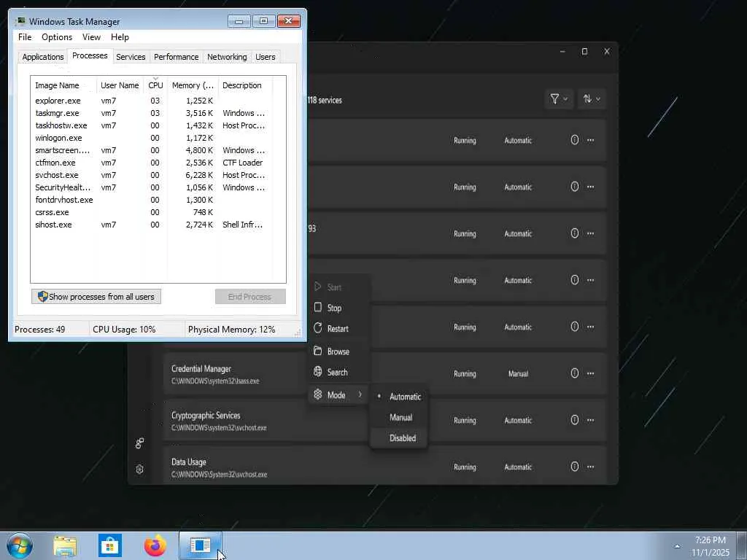This screenshot has height=560, width=747.
Task: Sort processes by CPU column
Action: (155, 85)
